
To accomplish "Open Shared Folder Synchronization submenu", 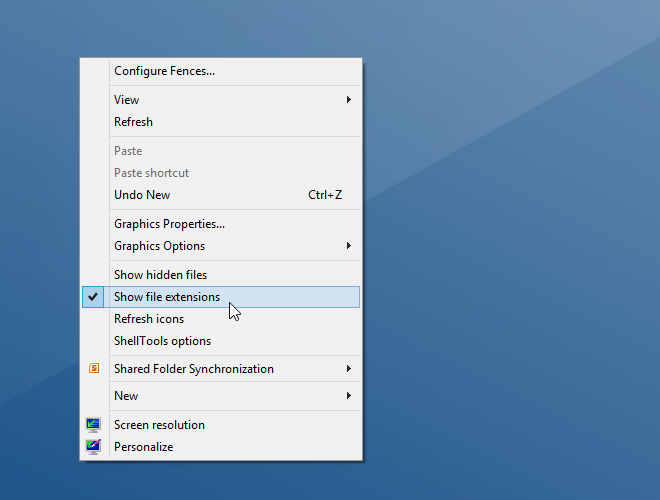I will [x=221, y=369].
